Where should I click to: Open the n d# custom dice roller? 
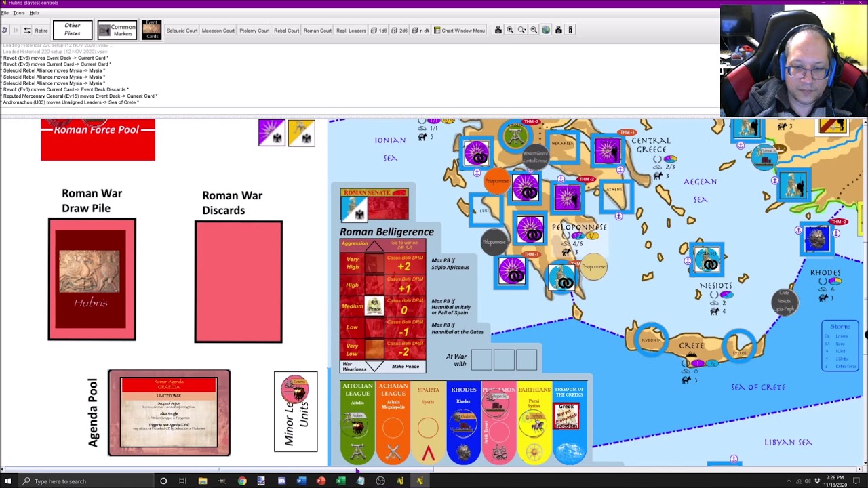coord(420,30)
